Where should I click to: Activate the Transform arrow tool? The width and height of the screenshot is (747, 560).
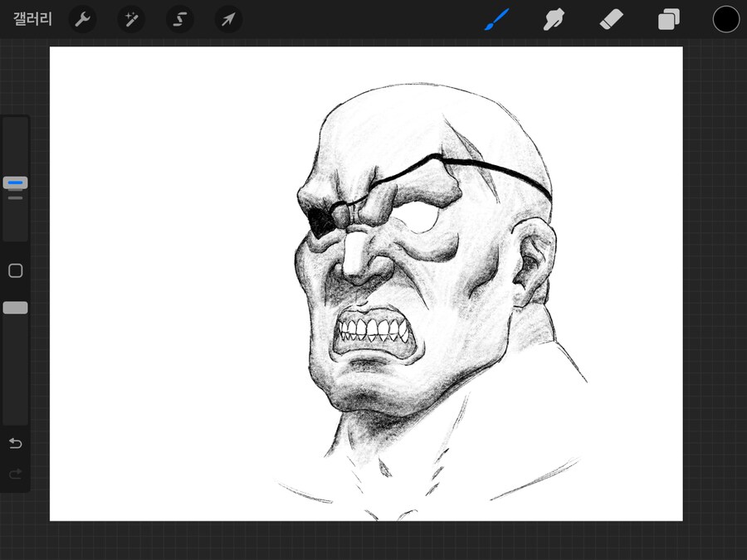228,19
